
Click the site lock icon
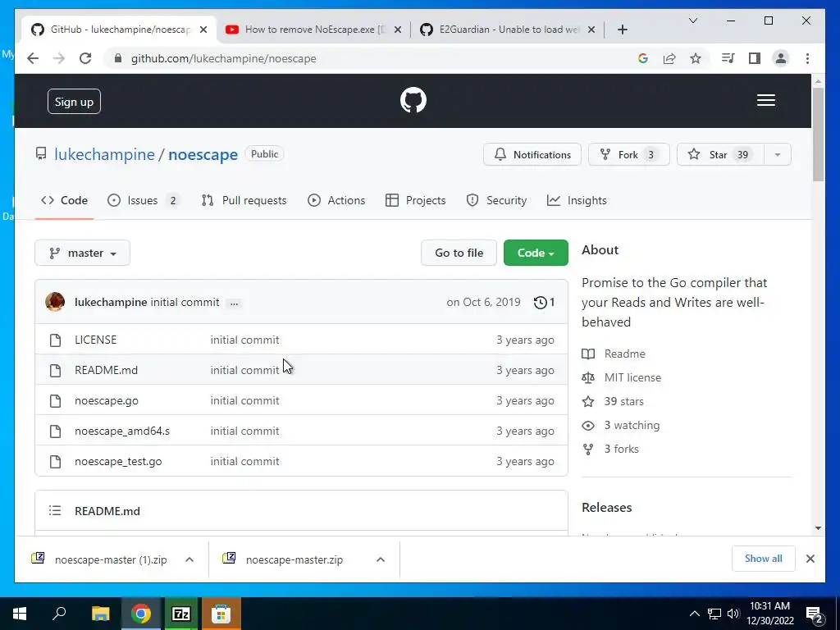tap(118, 58)
